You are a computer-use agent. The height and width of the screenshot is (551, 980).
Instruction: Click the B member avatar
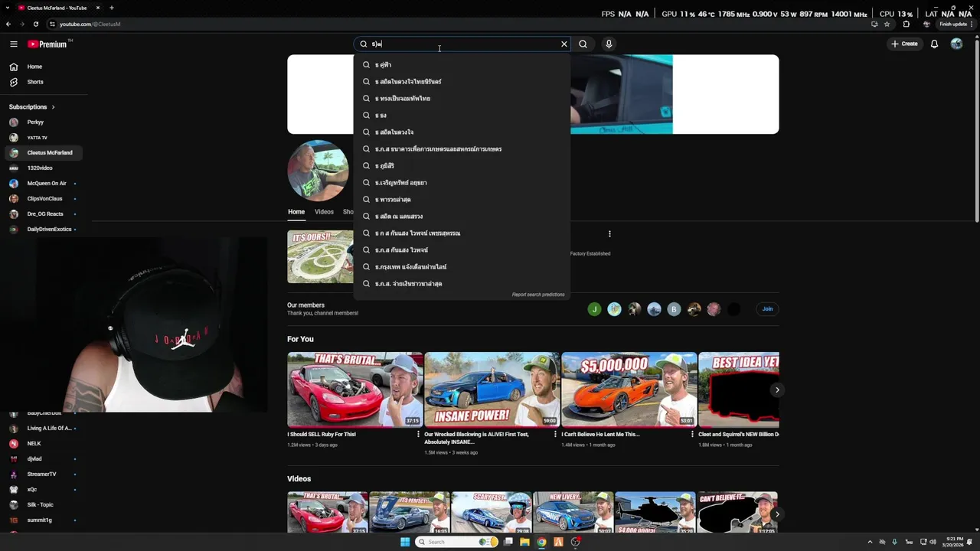pyautogui.click(x=674, y=309)
